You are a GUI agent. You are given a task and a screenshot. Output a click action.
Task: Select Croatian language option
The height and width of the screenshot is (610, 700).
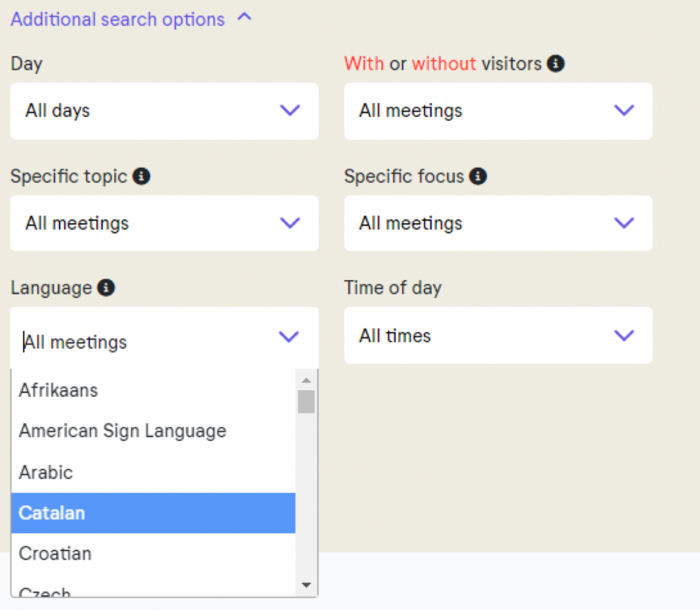pos(55,554)
